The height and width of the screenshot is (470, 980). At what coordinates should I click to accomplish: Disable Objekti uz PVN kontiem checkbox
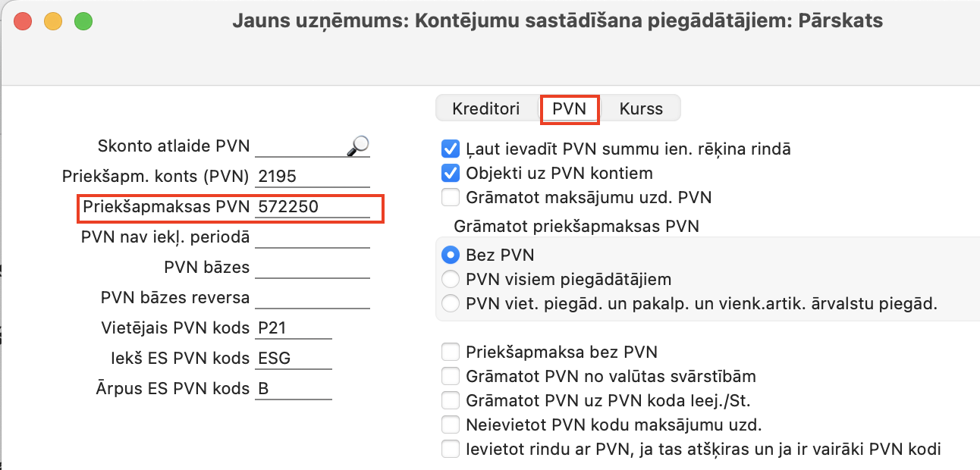[x=451, y=173]
